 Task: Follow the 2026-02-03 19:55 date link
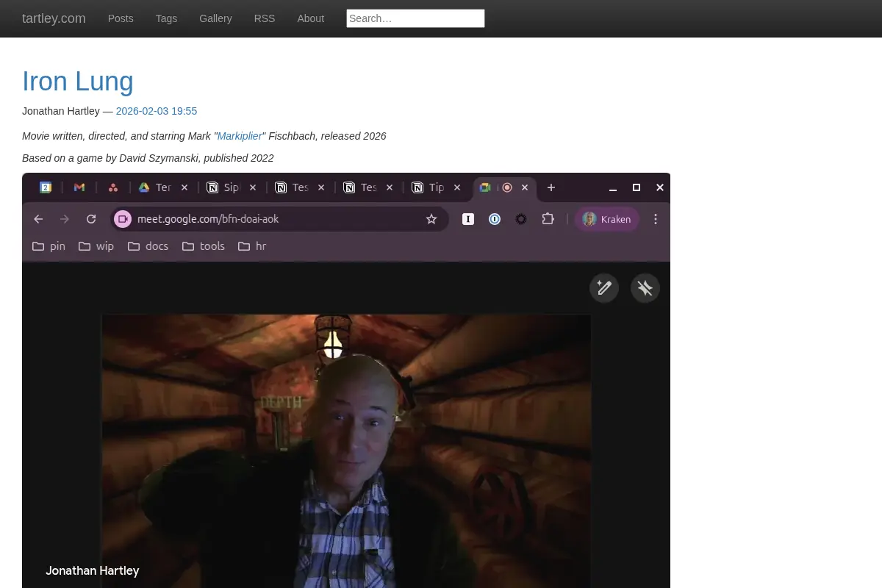click(157, 111)
